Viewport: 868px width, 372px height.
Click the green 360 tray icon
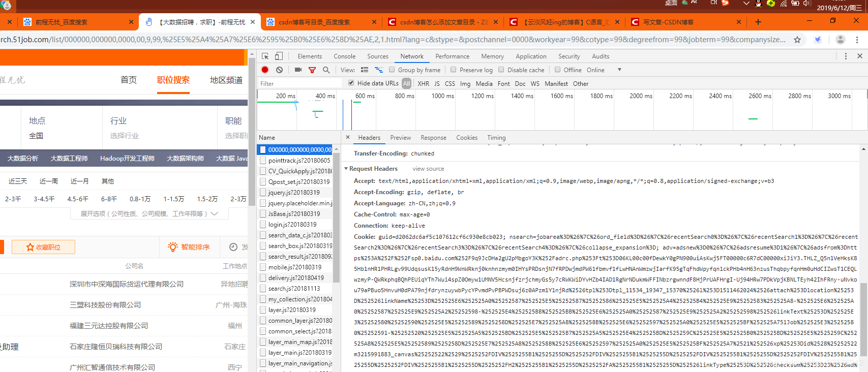click(771, 3)
